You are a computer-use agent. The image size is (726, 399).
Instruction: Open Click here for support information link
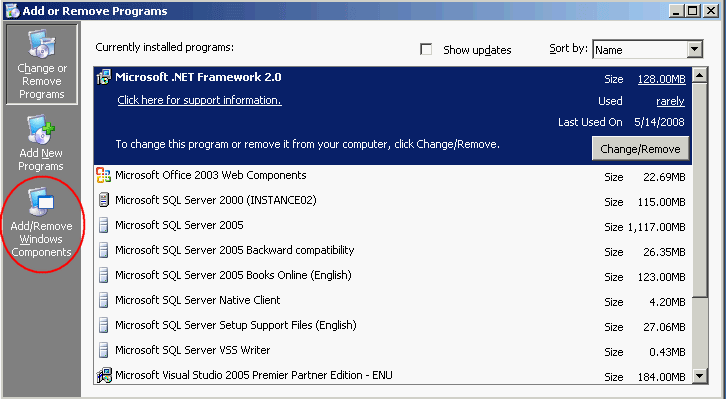pos(199,100)
